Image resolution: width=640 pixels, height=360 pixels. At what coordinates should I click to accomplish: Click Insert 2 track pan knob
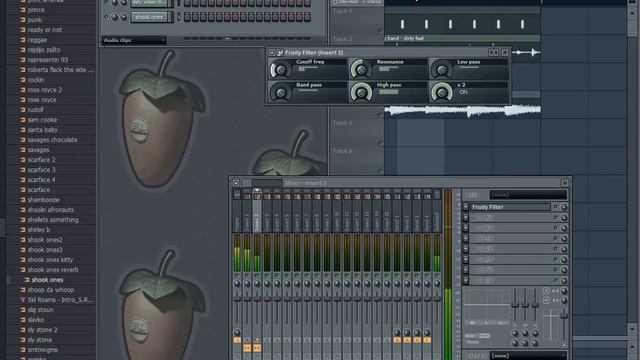click(x=257, y=284)
